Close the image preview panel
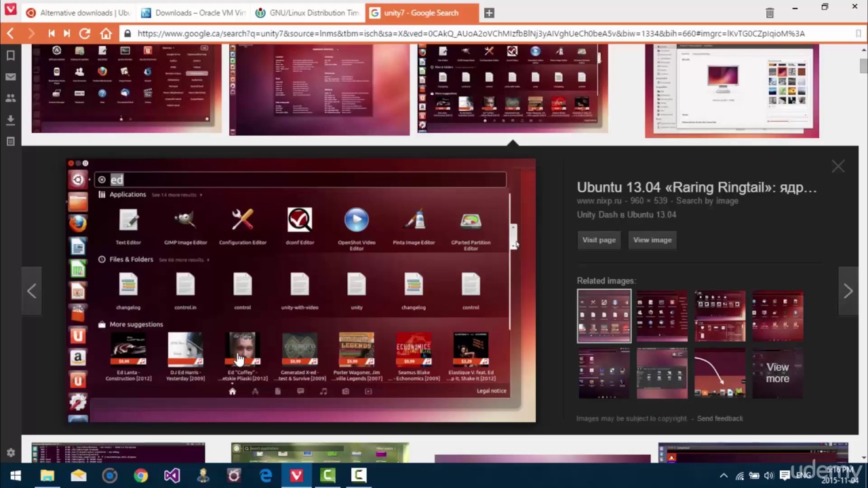The width and height of the screenshot is (868, 488). (838, 166)
